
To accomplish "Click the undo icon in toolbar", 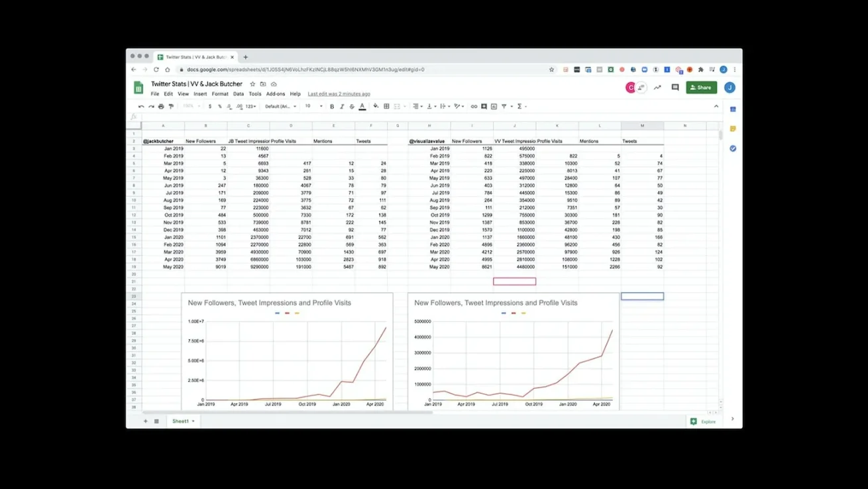I will coord(141,106).
